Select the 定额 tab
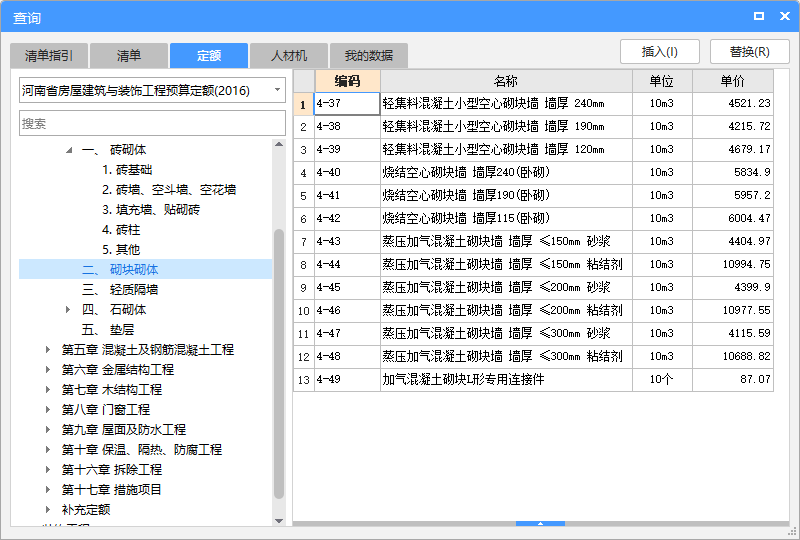 209,56
